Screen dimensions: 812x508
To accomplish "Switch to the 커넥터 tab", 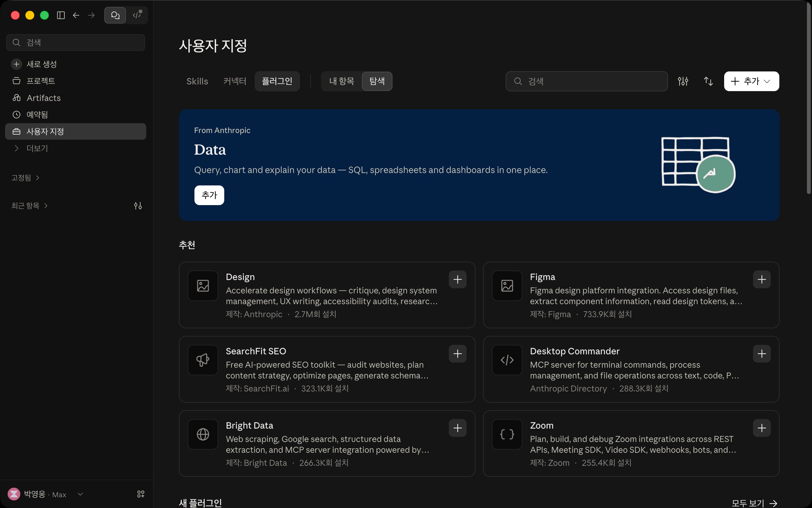I will [x=235, y=81].
